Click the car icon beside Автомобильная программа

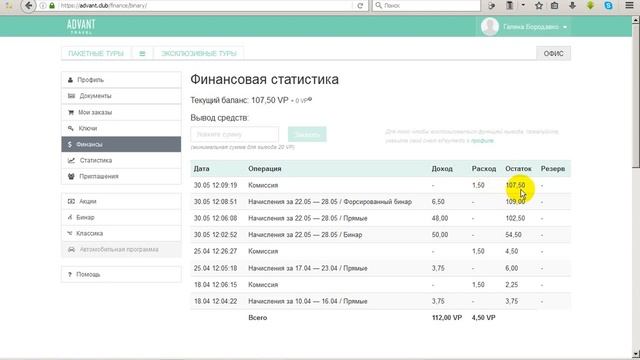click(71, 249)
